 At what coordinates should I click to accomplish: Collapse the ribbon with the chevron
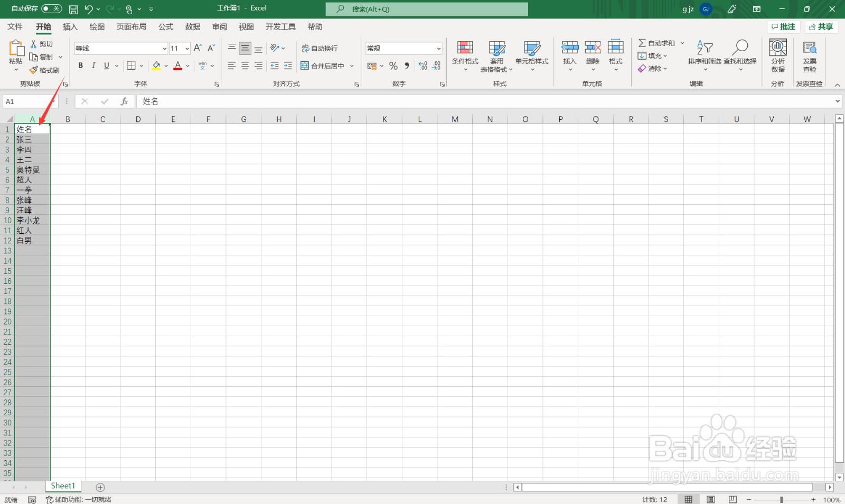(837, 85)
